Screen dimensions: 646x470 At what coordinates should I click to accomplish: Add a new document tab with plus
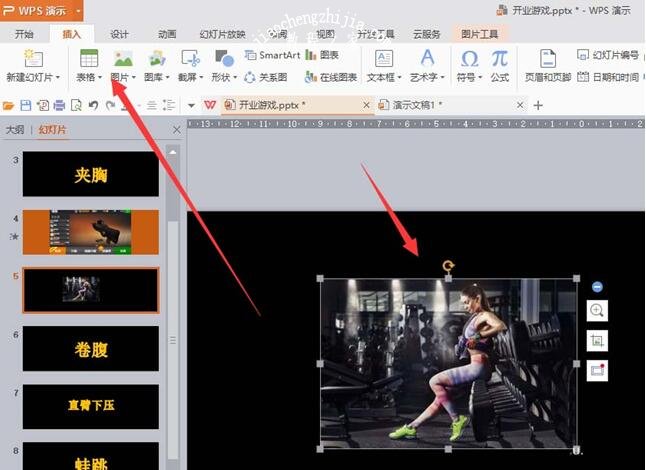pos(538,105)
